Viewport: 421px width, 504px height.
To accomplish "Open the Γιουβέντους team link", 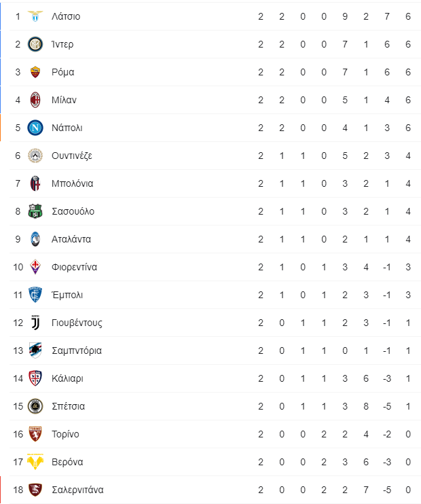I will [x=77, y=323].
